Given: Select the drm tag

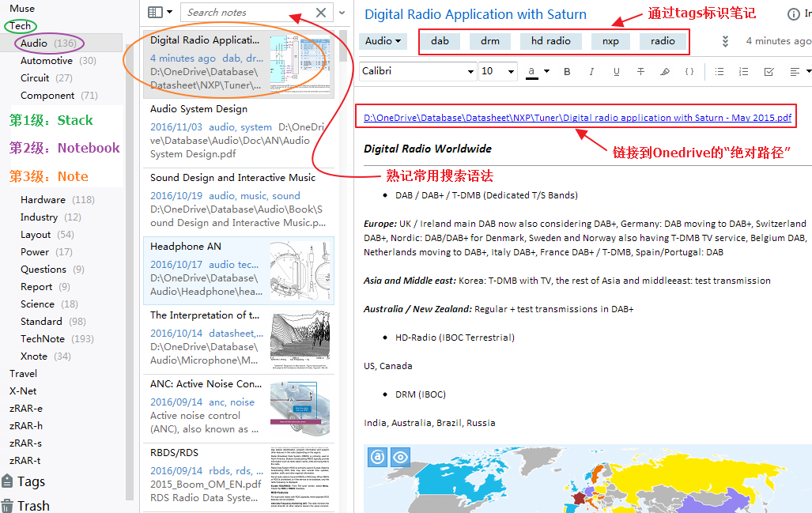Looking at the screenshot, I should (x=490, y=41).
